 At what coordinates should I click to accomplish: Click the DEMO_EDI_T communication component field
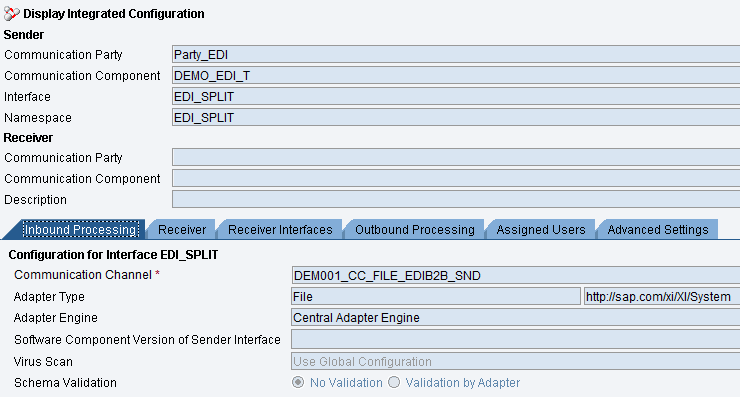pyautogui.click(x=456, y=76)
